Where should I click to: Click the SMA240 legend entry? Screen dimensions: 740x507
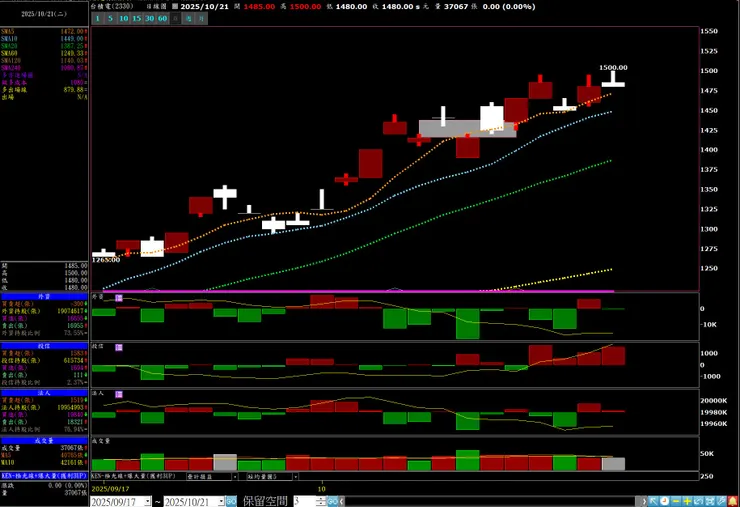[x=43, y=68]
